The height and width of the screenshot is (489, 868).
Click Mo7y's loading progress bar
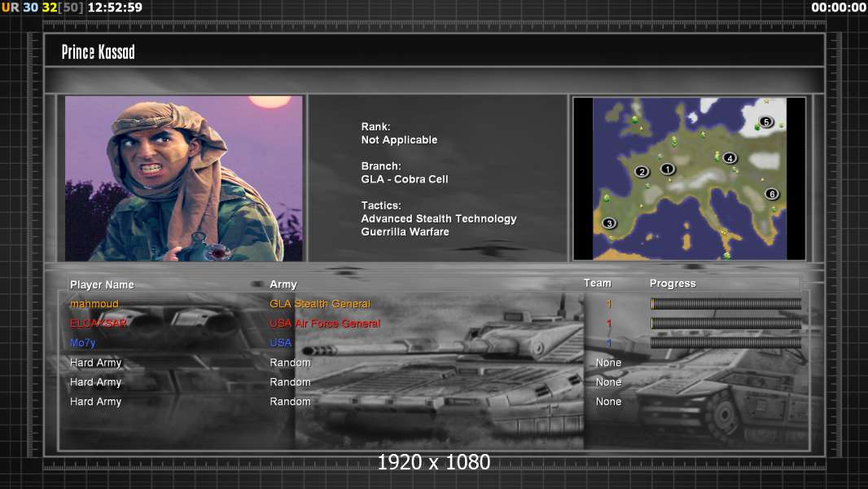(726, 343)
